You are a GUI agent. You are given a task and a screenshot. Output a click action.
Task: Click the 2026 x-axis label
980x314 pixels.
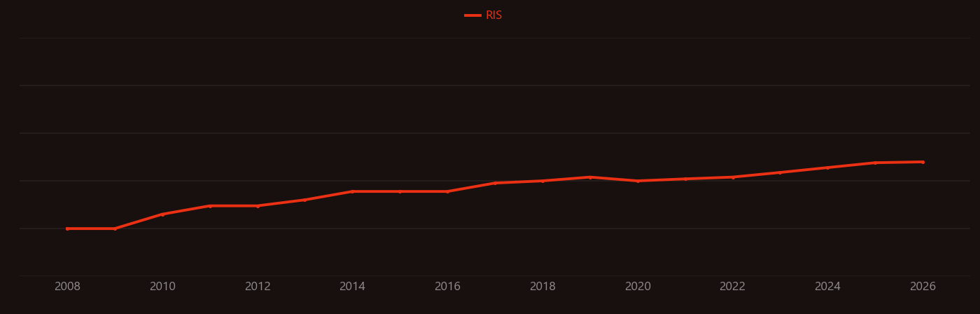click(x=923, y=287)
